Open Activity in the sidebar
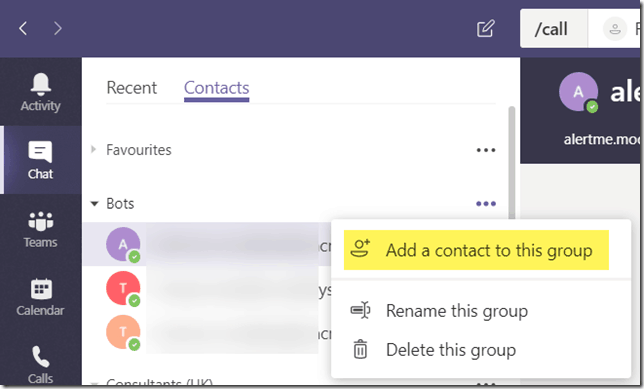 [41, 92]
